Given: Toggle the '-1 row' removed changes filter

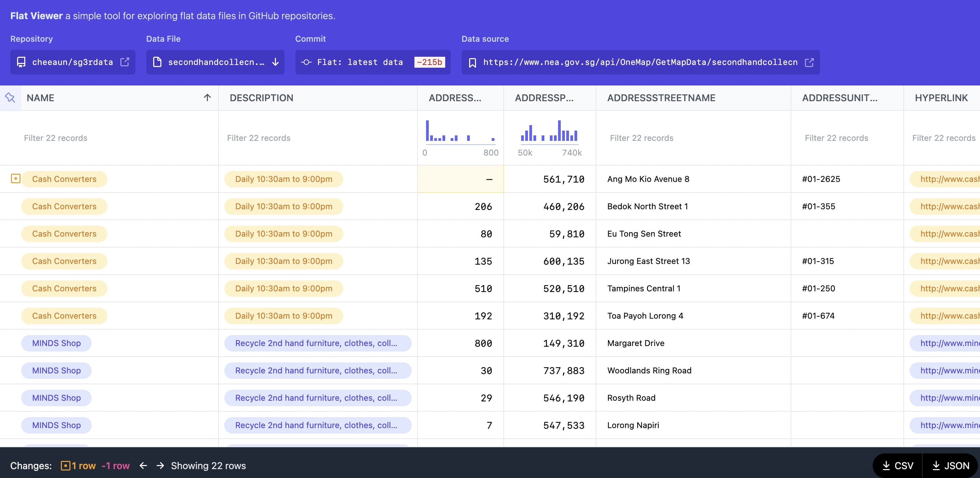Looking at the screenshot, I should tap(116, 465).
